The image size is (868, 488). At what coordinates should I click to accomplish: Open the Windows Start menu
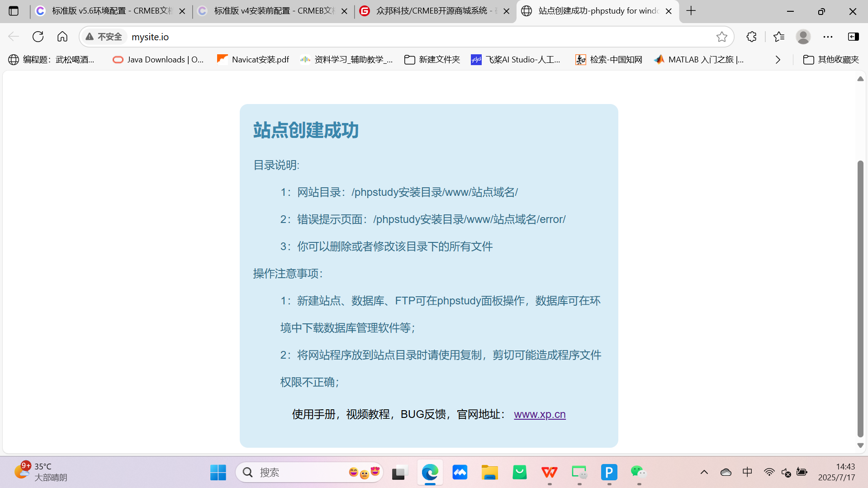218,472
